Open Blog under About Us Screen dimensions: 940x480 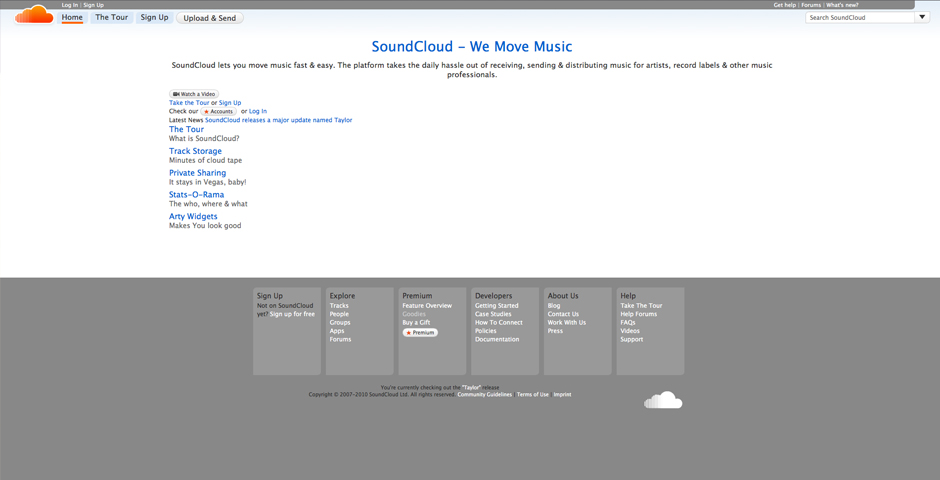click(554, 306)
